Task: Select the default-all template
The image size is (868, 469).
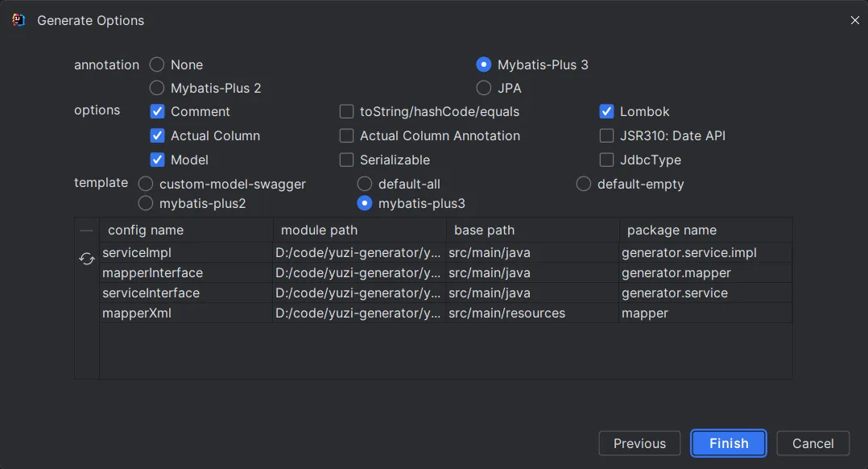Action: [365, 185]
